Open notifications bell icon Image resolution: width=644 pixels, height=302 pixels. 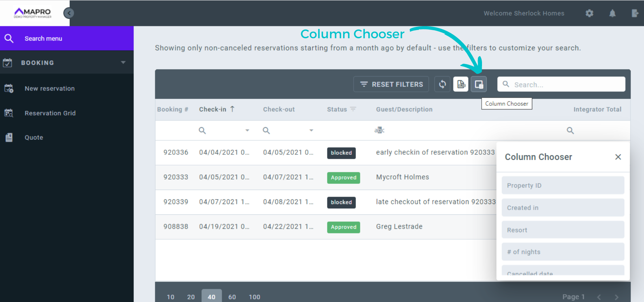pos(612,13)
